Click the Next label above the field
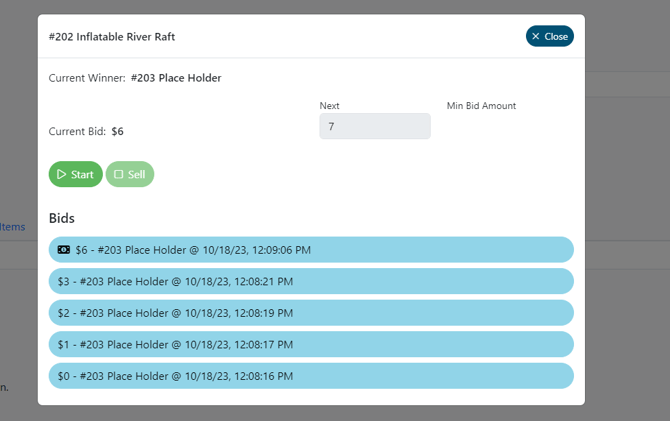The image size is (670, 421). click(x=329, y=106)
